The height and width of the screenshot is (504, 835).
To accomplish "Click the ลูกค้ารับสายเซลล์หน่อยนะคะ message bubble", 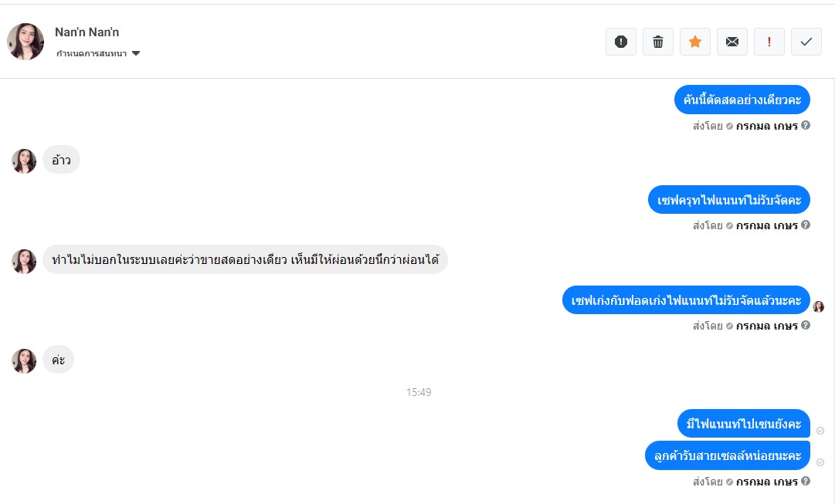I will (x=728, y=456).
